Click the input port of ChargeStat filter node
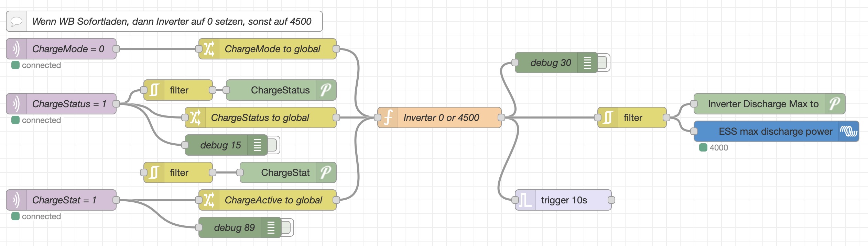 [x=144, y=173]
